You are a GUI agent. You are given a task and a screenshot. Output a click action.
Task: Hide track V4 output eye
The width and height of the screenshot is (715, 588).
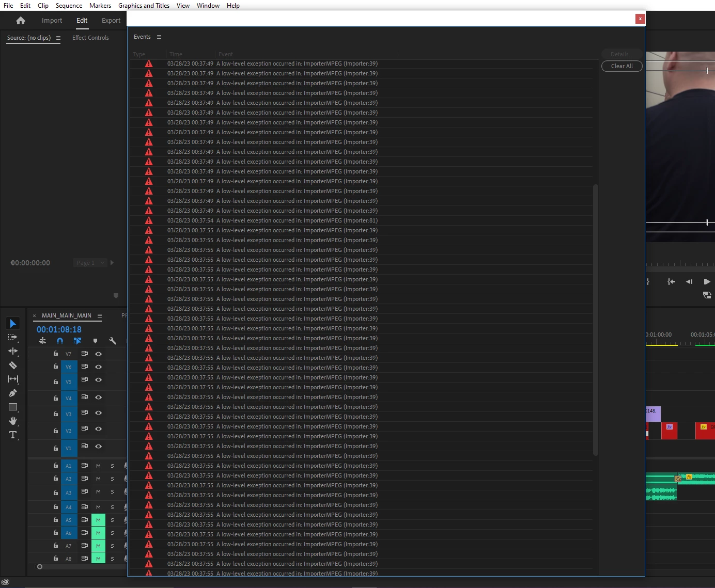98,398
